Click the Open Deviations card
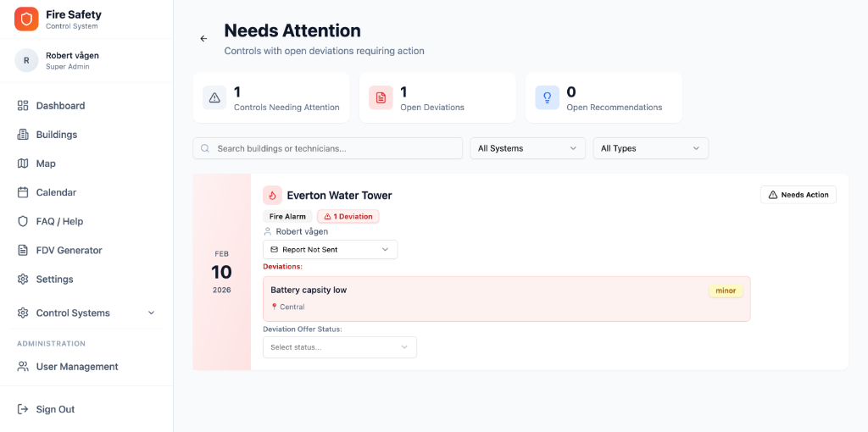 click(437, 97)
